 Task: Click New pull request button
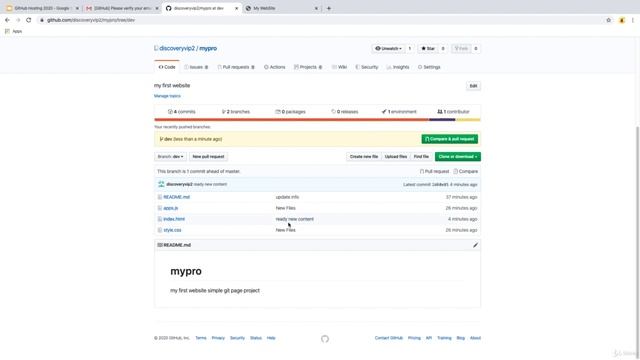pos(208,157)
